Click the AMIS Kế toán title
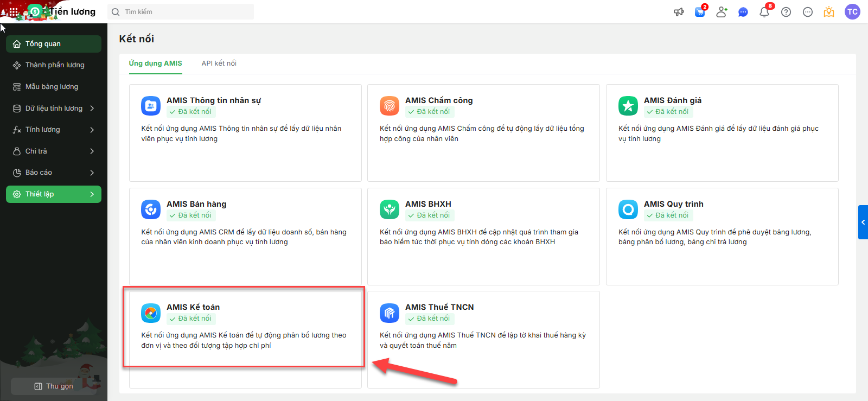 pyautogui.click(x=193, y=307)
